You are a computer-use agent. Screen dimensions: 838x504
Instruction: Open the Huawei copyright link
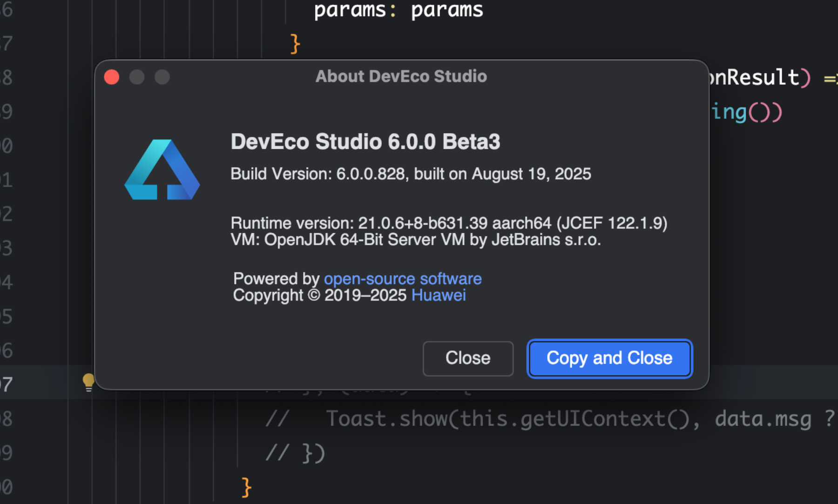[438, 296]
